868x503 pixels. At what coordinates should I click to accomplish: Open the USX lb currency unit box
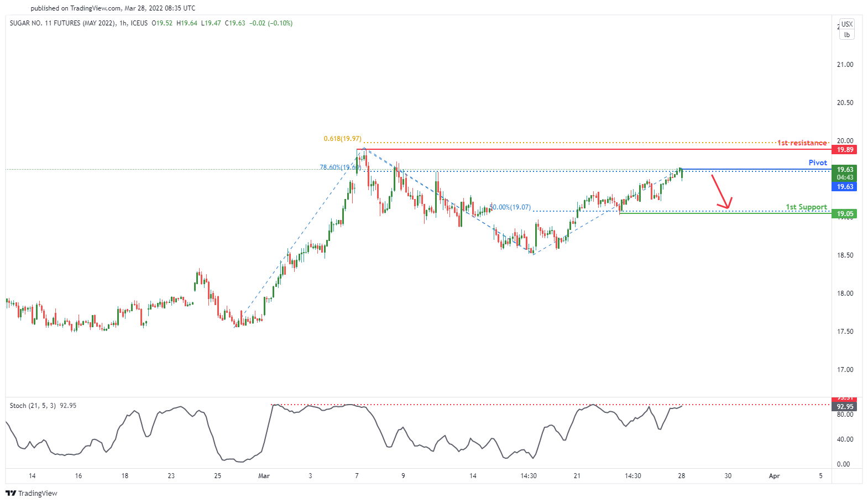pos(846,29)
